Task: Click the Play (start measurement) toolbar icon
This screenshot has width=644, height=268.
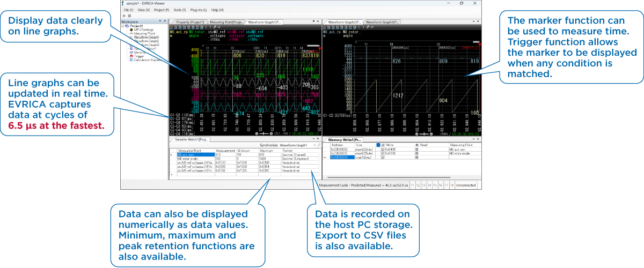Action: tap(124, 16)
